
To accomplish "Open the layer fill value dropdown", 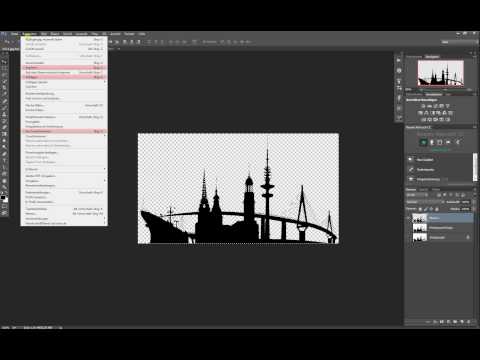I will tap(465, 209).
